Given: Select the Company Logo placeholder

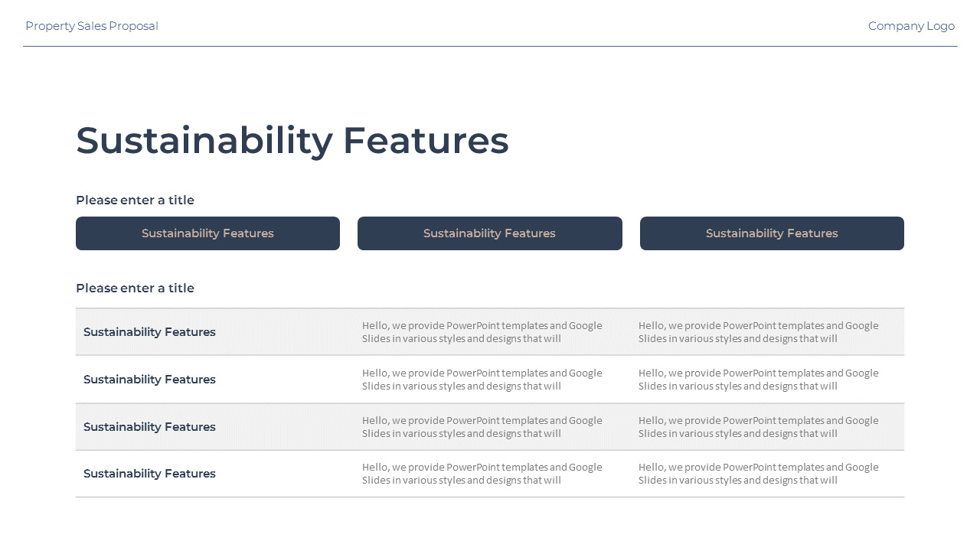Looking at the screenshot, I should (911, 26).
